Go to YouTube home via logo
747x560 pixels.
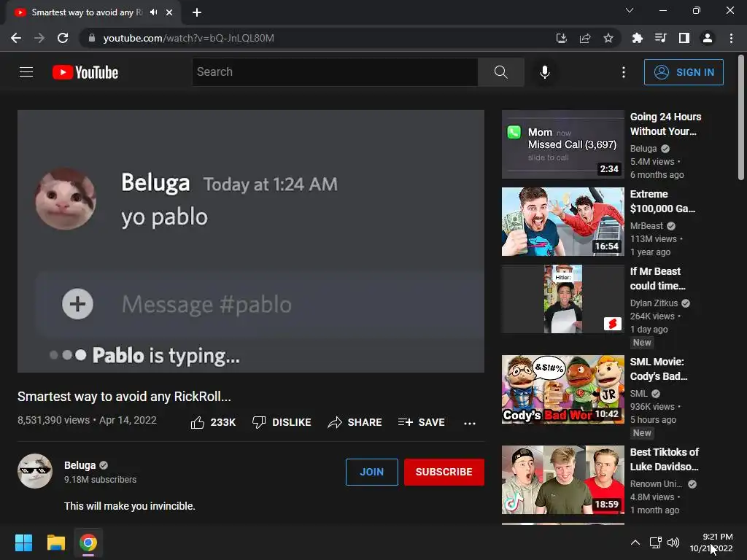pyautogui.click(x=85, y=72)
